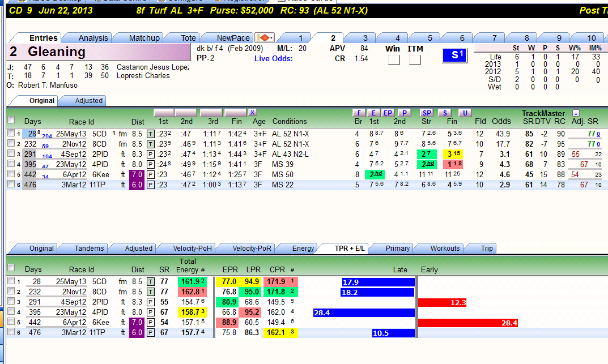Image resolution: width=608 pixels, height=364 pixels.
Task: Click the P running-style filter button
Action: click(405, 113)
